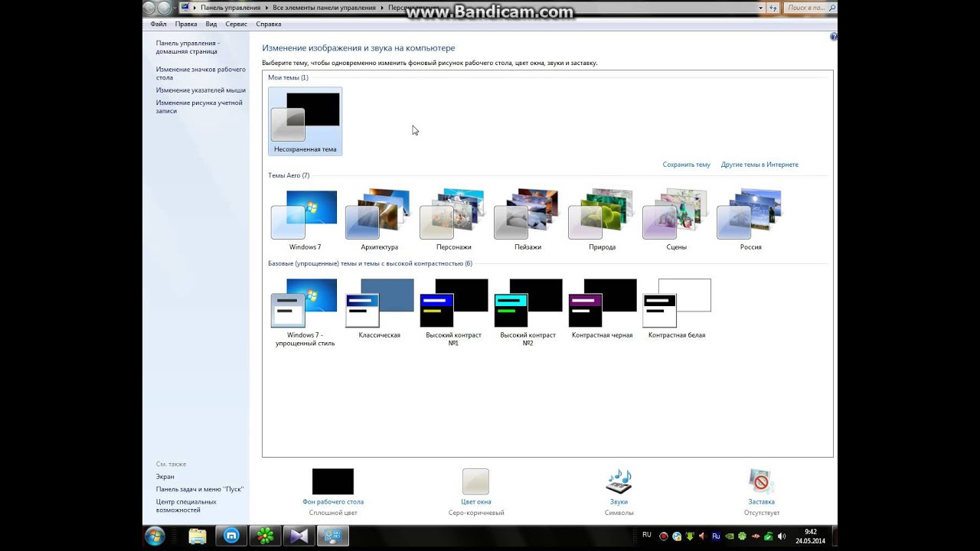Open the Правка menu

tap(186, 24)
